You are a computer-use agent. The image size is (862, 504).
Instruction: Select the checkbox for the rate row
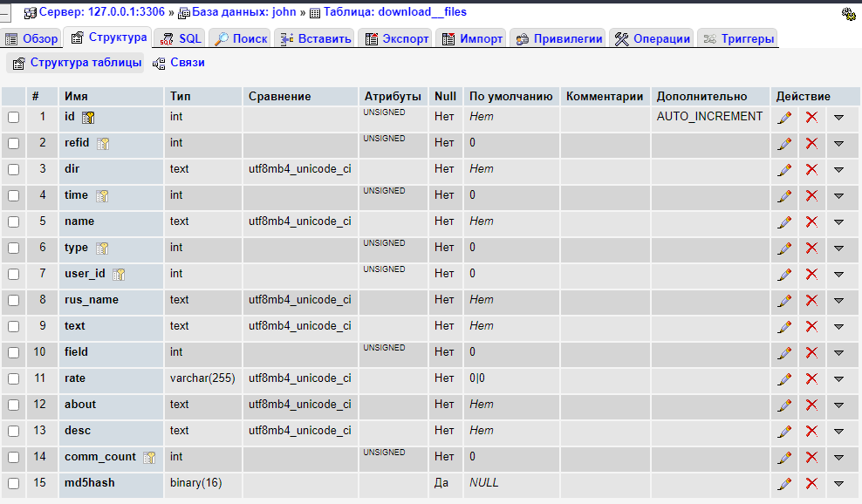click(14, 378)
